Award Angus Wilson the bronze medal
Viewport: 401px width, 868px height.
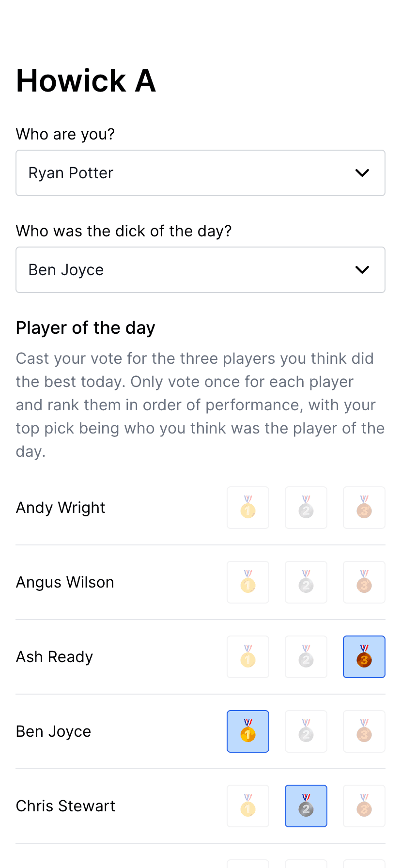coord(364,582)
